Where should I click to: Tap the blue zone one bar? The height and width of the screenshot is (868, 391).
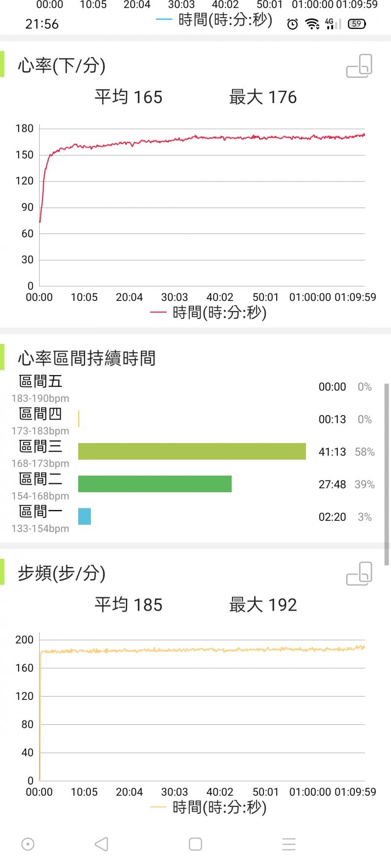(x=85, y=516)
